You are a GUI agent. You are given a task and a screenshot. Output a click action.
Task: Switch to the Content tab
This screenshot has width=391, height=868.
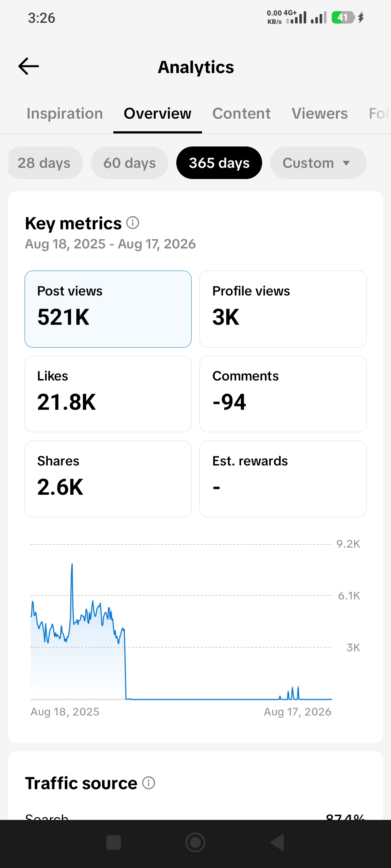[x=241, y=114]
